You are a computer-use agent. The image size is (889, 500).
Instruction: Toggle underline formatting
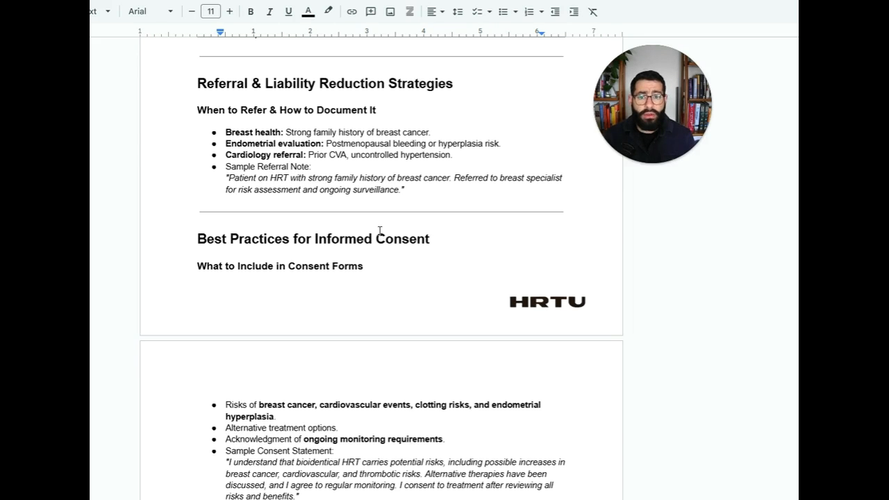pyautogui.click(x=289, y=12)
